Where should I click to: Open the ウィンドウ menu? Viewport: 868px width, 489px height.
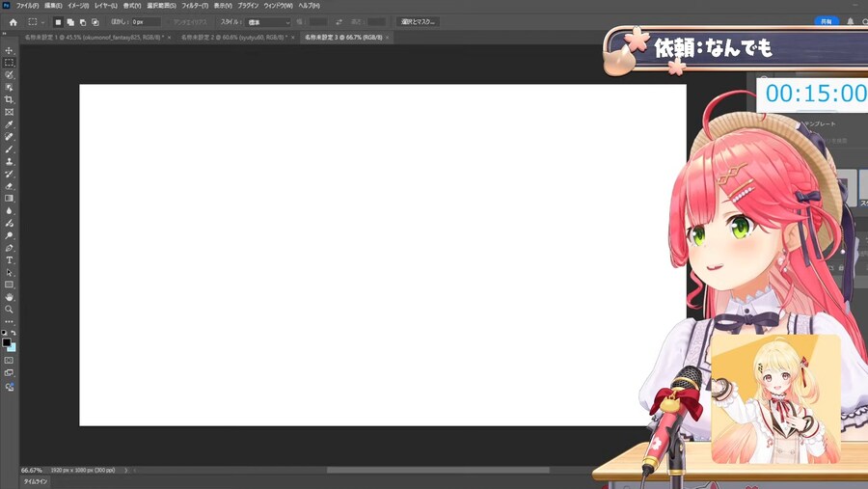tap(278, 6)
